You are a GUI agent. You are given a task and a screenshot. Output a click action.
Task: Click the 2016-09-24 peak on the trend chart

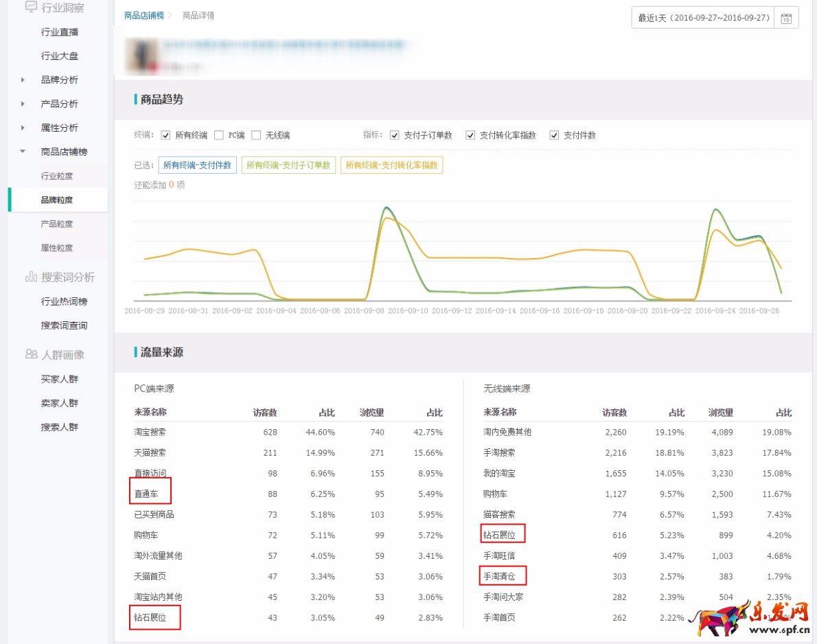click(x=717, y=209)
